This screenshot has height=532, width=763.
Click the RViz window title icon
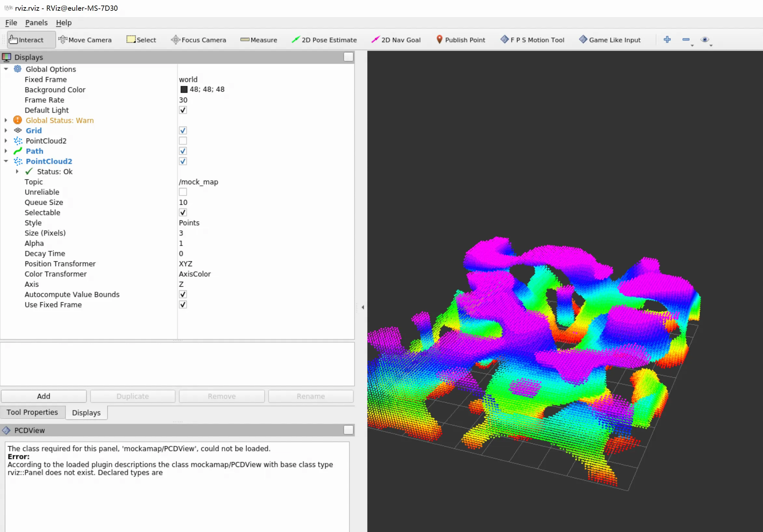(8, 8)
